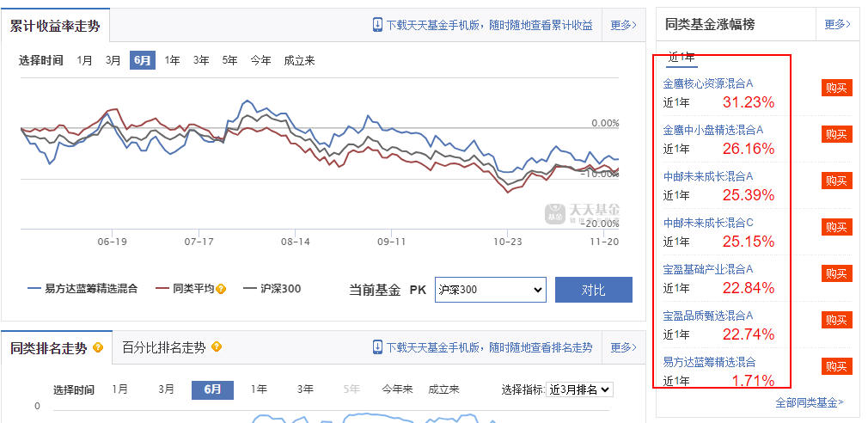The image size is (868, 423).
Task: Open 下载天天基金手机版 累计收益 link
Action: click(489, 25)
